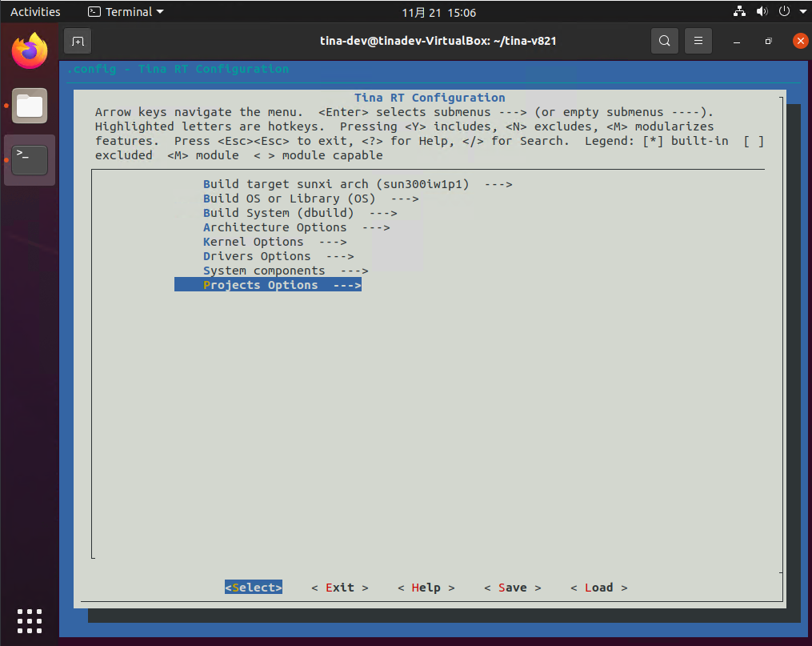The image size is (812, 646).
Task: Click the network status icon
Action: coord(738,12)
